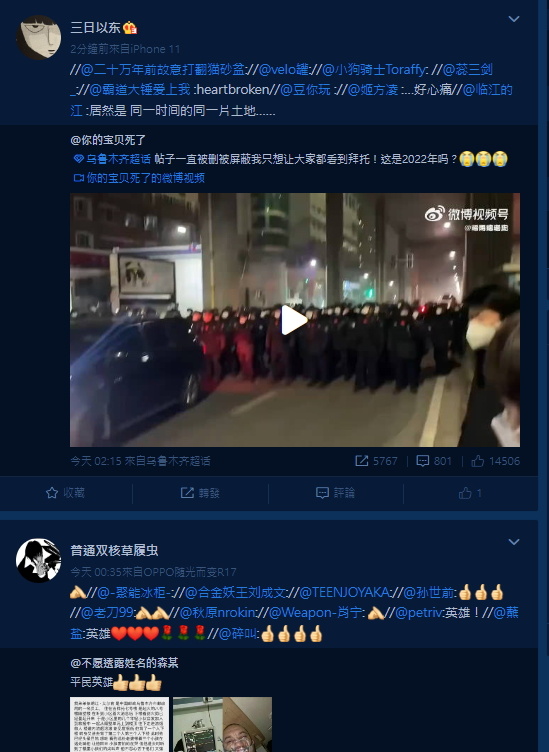Like the first post via thumbs-up
Viewport: 549px width, 752px height.
click(x=465, y=493)
